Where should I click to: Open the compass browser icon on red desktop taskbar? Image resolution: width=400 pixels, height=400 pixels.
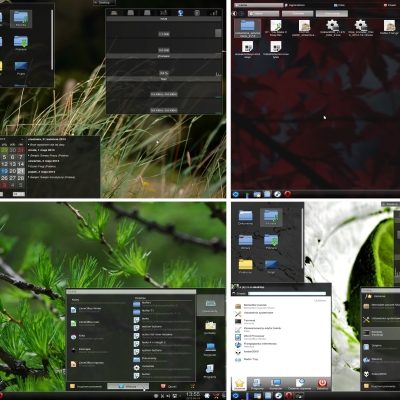pos(277,194)
